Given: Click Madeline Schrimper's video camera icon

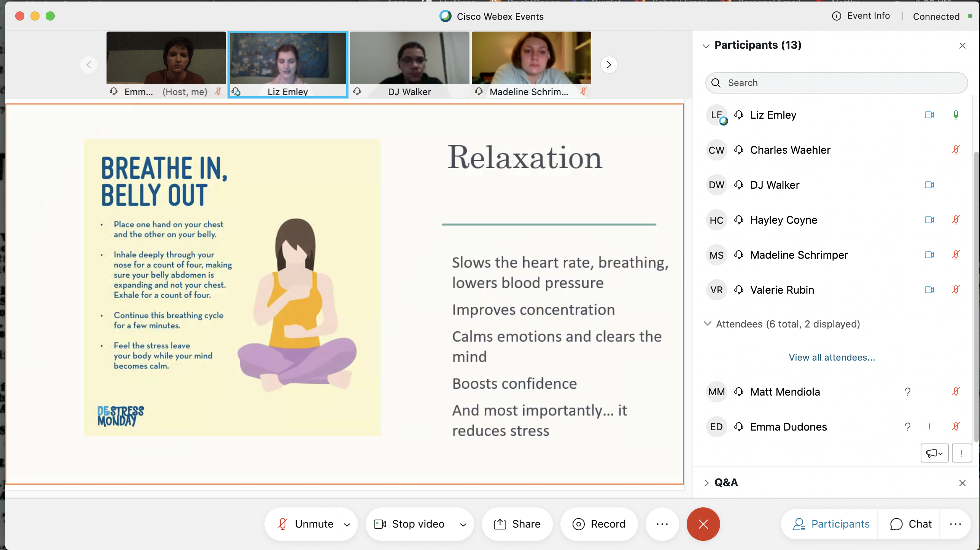Looking at the screenshot, I should point(929,255).
